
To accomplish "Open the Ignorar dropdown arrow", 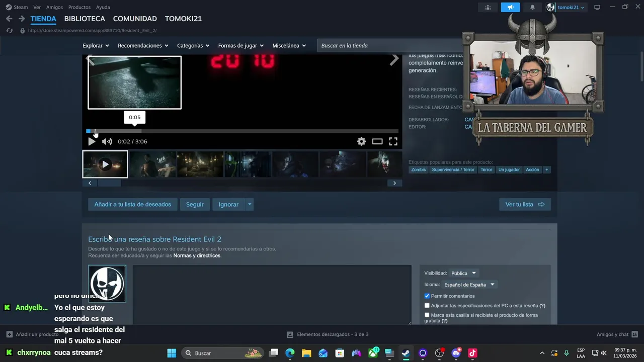I will (250, 205).
